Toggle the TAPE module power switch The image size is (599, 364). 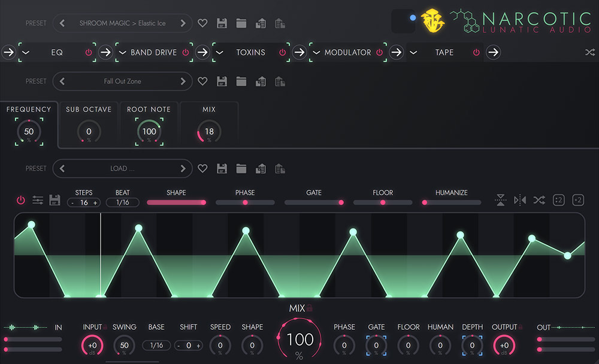pos(476,53)
